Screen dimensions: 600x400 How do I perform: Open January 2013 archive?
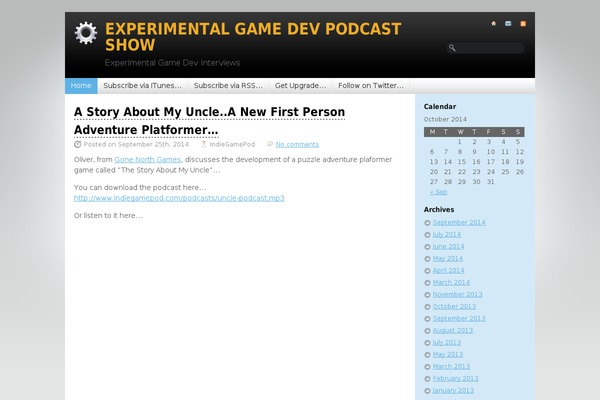tap(453, 391)
